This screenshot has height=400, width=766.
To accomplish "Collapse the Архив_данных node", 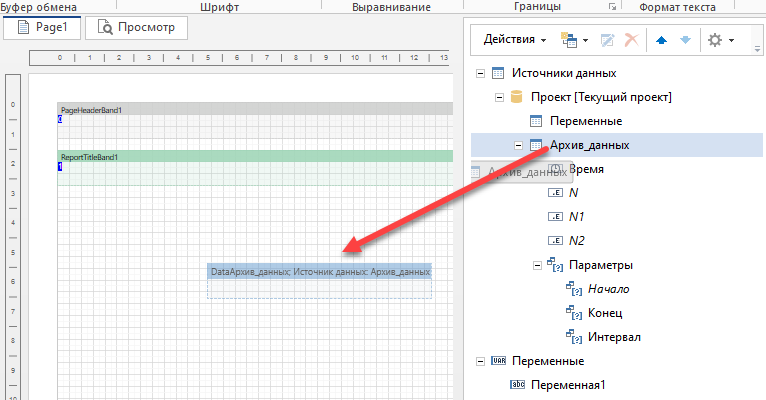I will pyautogui.click(x=519, y=146).
